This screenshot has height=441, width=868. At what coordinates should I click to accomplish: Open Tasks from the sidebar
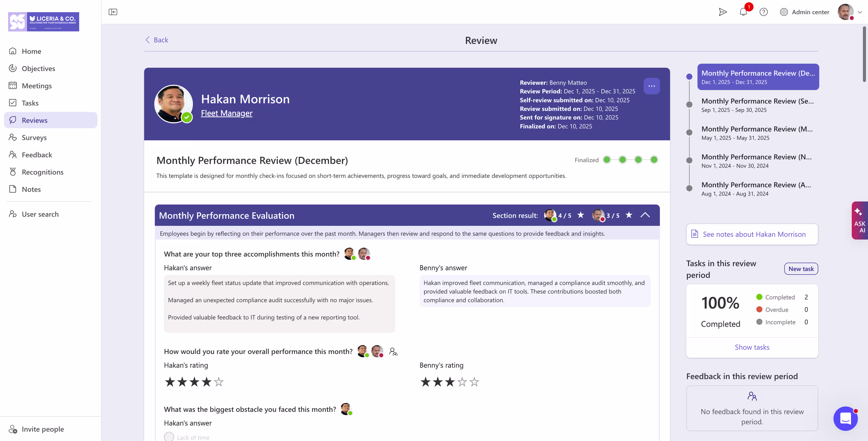pos(30,103)
